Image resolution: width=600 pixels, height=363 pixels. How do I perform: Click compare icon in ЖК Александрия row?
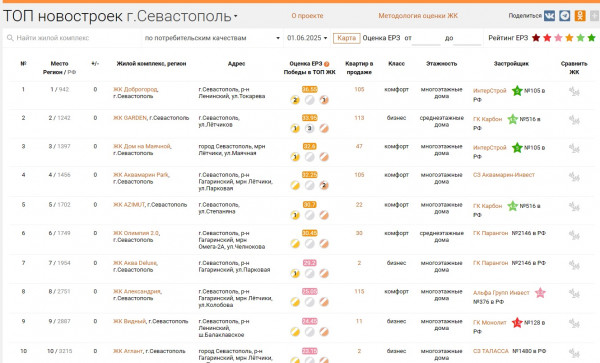(574, 293)
